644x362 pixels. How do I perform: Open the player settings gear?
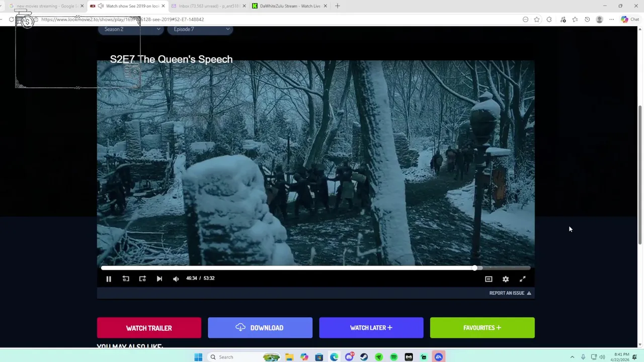[x=506, y=279]
